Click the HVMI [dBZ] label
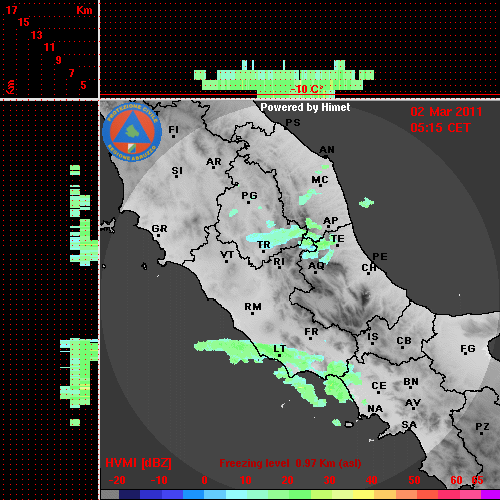Image resolution: width=500 pixels, height=500 pixels. [138, 463]
